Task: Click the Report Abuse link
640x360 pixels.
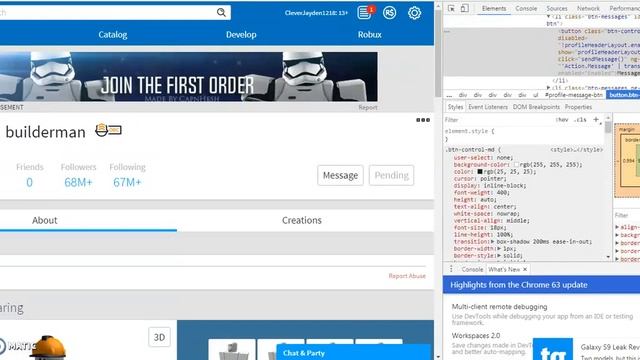Action: pos(407,276)
